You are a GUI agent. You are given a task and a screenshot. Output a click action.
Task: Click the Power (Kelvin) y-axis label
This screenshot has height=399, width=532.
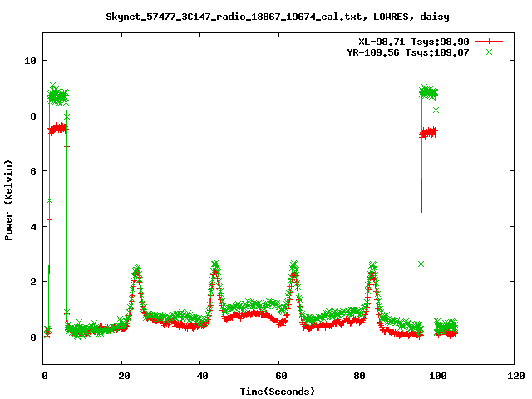click(x=8, y=200)
